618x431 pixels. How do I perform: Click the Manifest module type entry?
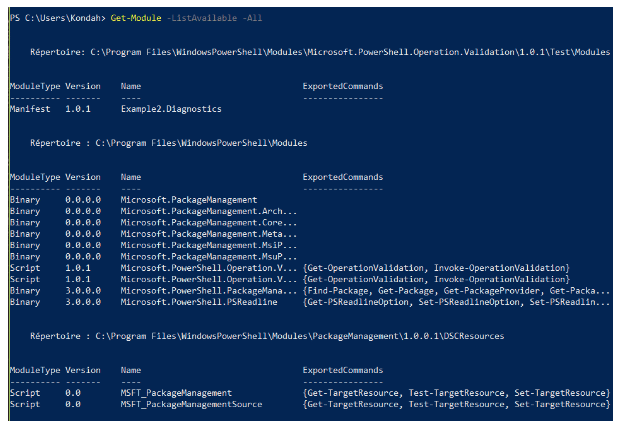tap(30, 108)
